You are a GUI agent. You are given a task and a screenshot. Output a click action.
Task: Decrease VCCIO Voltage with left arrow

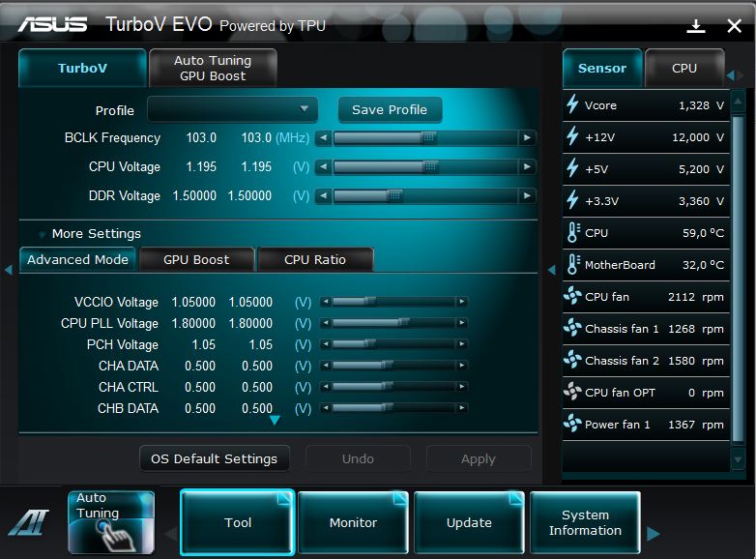point(326,302)
